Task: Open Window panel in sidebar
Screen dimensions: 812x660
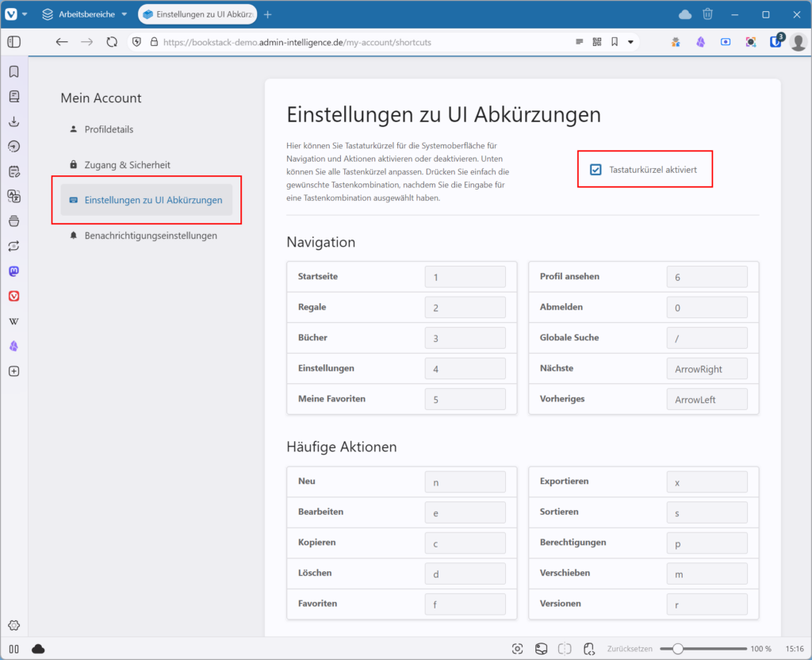Action: 14,221
